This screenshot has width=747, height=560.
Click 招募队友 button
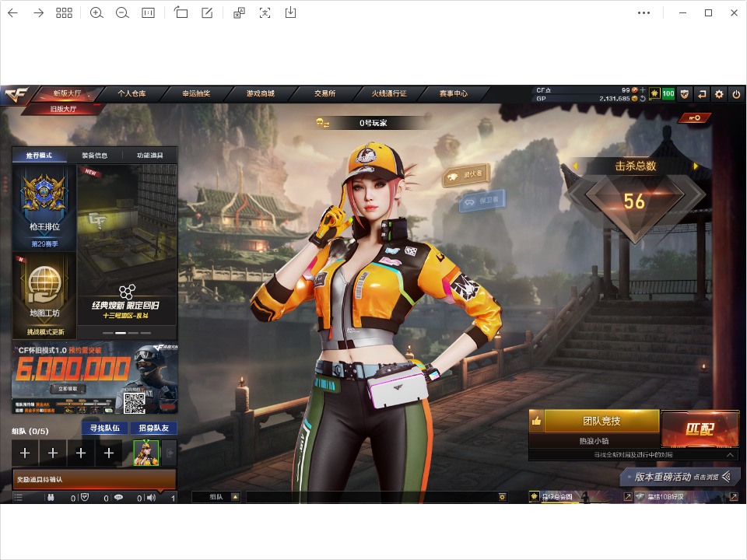154,428
